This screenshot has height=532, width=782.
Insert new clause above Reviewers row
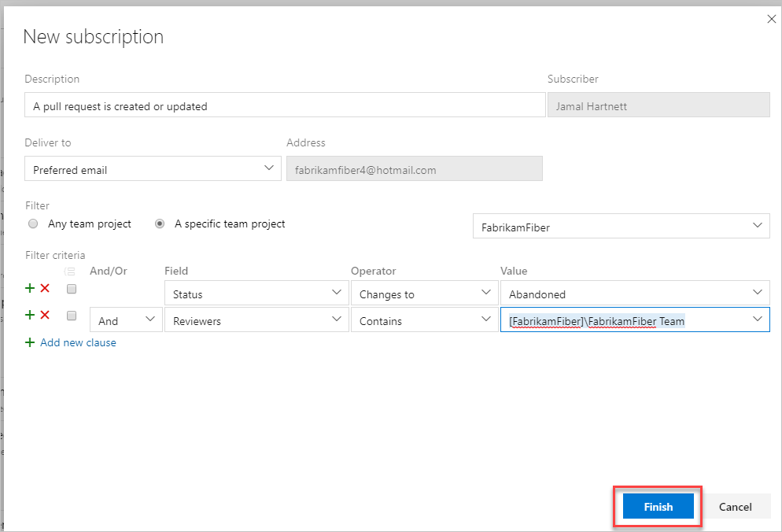click(30, 315)
